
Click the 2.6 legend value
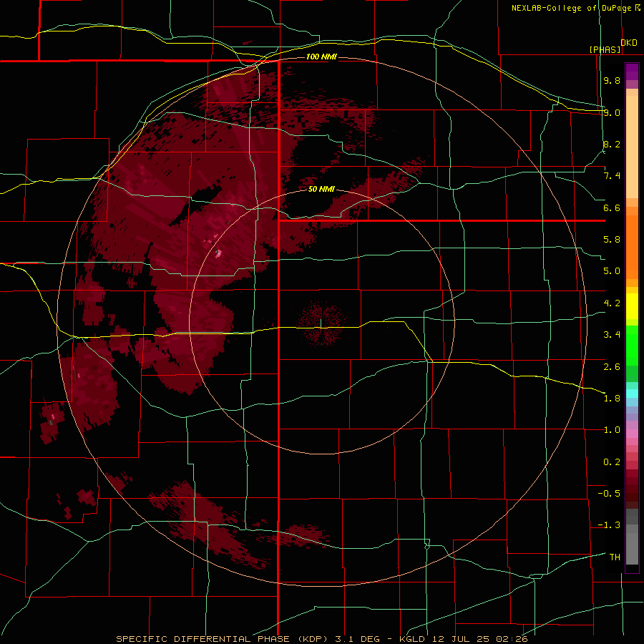point(612,366)
